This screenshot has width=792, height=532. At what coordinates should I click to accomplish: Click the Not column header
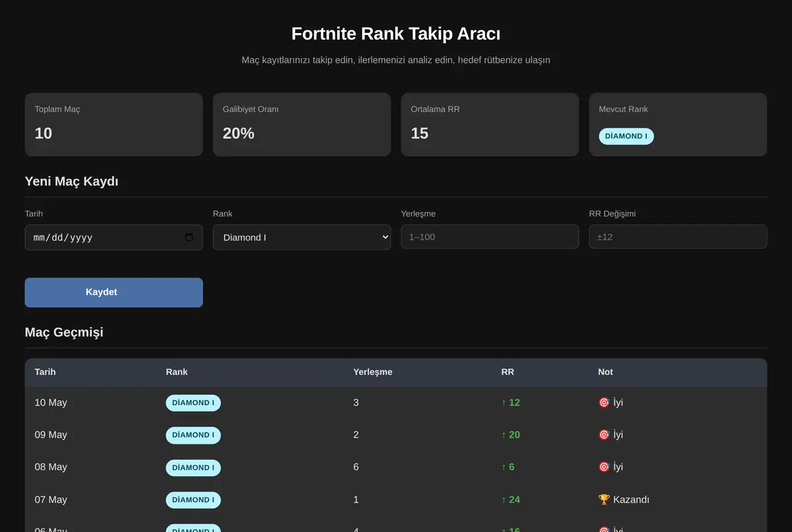pos(605,372)
